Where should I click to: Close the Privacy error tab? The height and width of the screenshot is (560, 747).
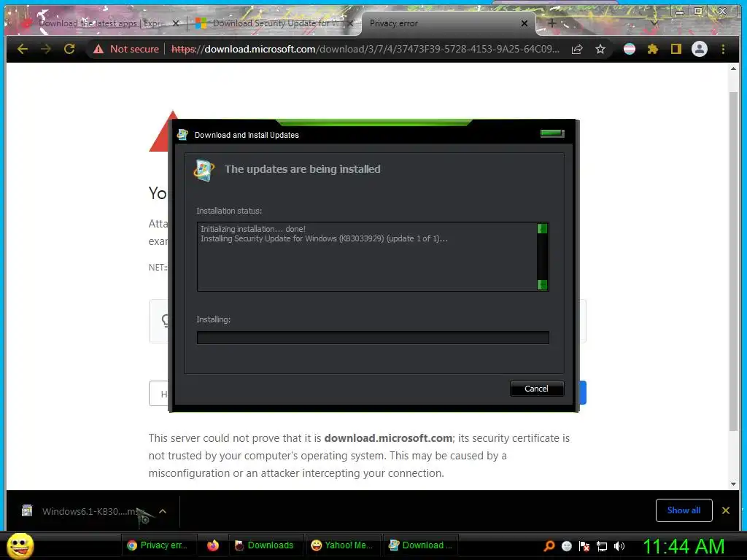click(524, 23)
